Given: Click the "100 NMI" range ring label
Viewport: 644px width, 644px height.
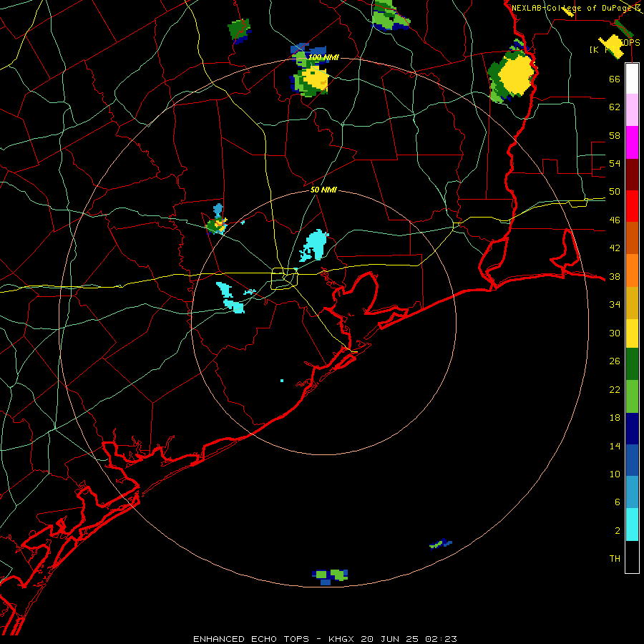Looking at the screenshot, I should coord(323,57).
